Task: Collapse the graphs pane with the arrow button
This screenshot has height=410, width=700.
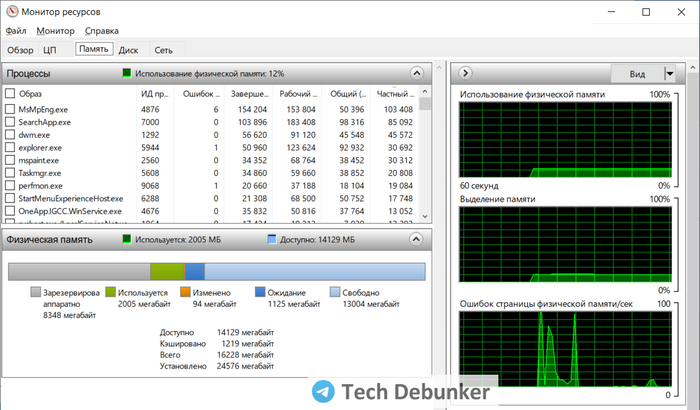Action: [465, 73]
